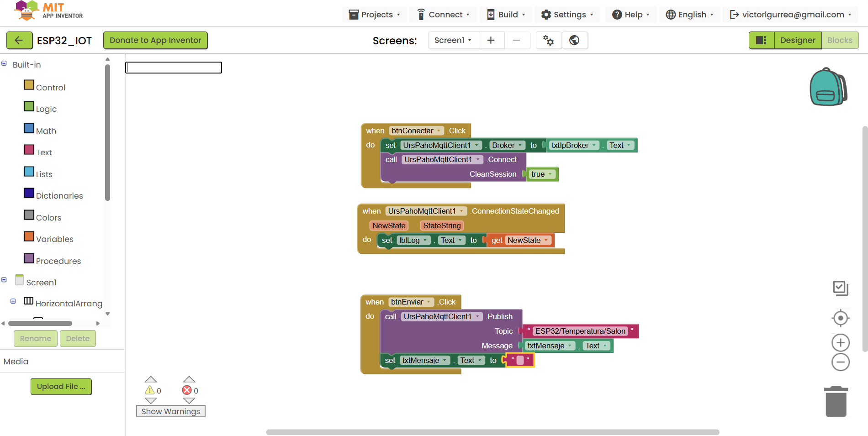Open the backpack icon on the workspace
Image resolution: width=868 pixels, height=436 pixels.
point(828,87)
